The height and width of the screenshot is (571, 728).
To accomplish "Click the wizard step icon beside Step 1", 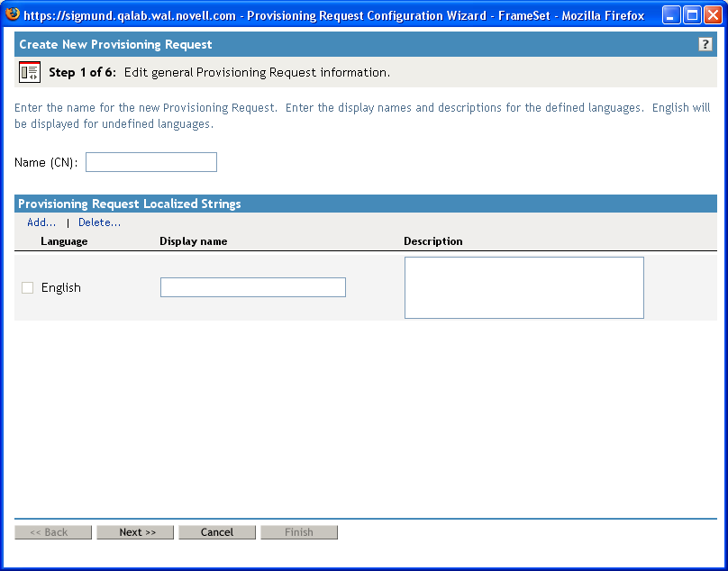I will (x=30, y=72).
